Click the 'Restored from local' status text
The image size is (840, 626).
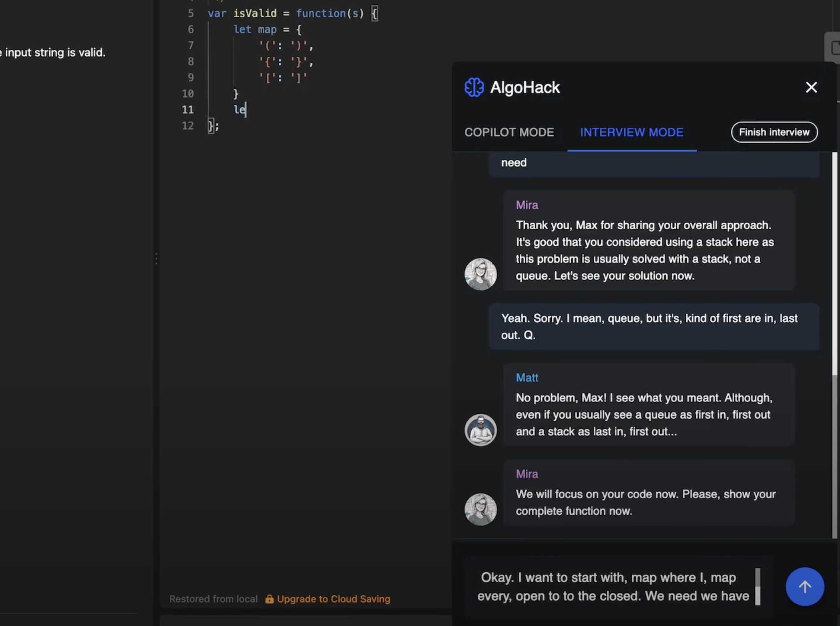tap(213, 599)
